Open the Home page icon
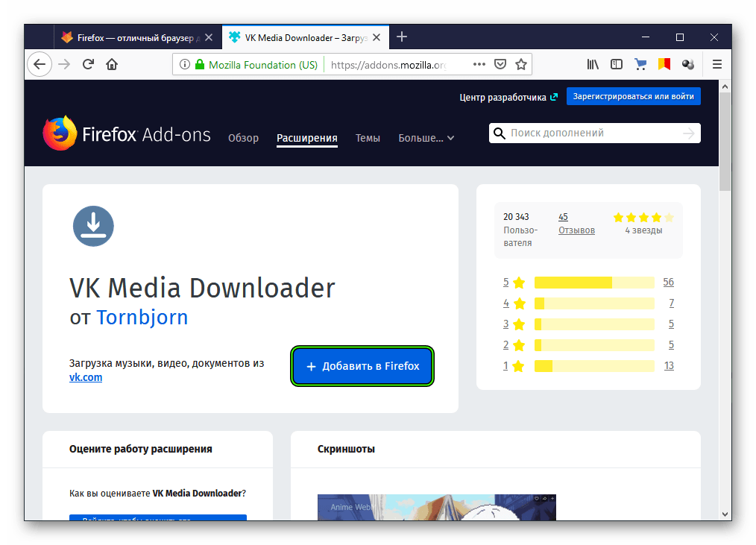Viewport: 756px width, 545px height. tap(112, 64)
